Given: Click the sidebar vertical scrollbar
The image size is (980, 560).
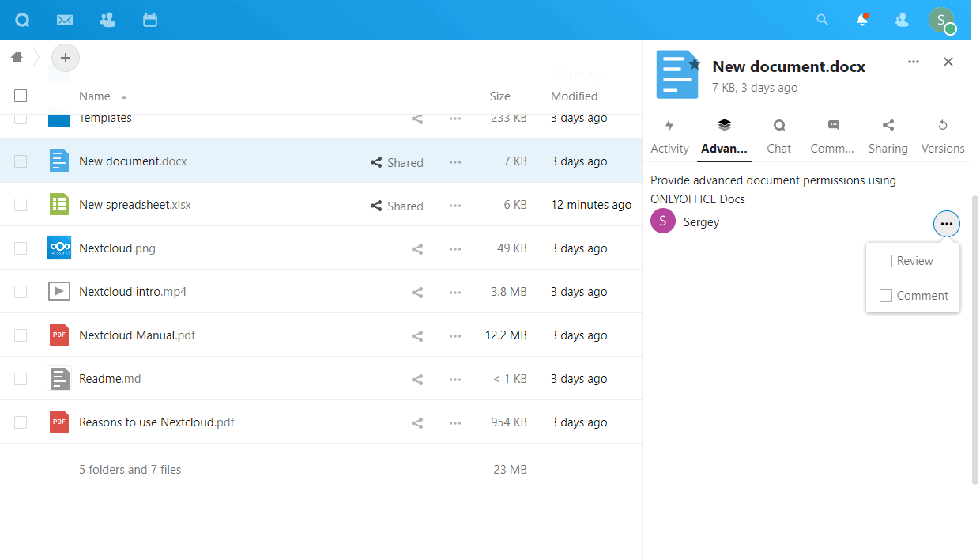Looking at the screenshot, I should coord(974,340).
